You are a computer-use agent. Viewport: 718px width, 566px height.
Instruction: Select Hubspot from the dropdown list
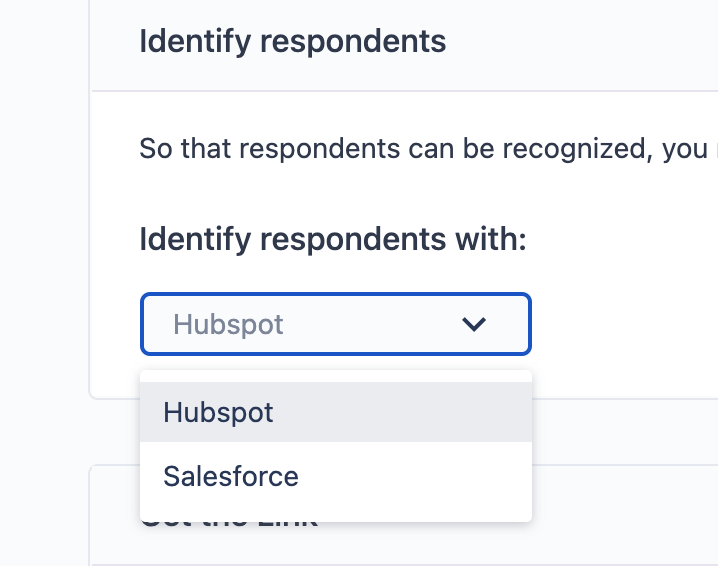(x=219, y=412)
